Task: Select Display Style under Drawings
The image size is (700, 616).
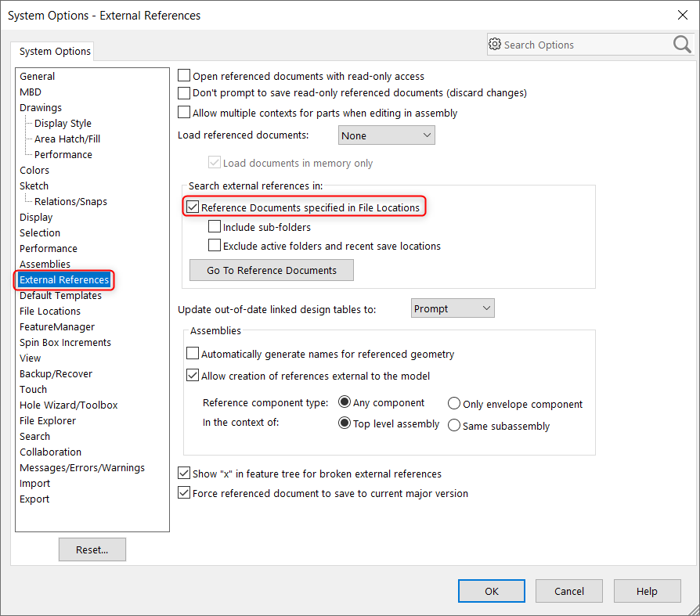Action: click(63, 123)
